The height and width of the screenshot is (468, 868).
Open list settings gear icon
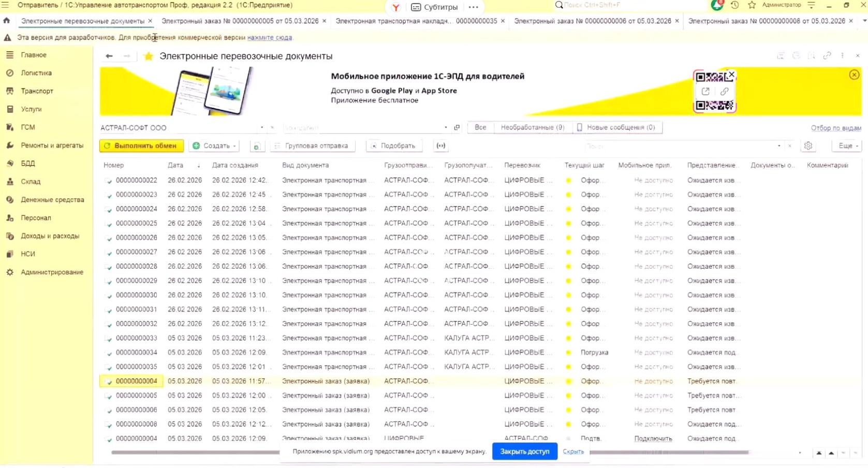pos(808,146)
